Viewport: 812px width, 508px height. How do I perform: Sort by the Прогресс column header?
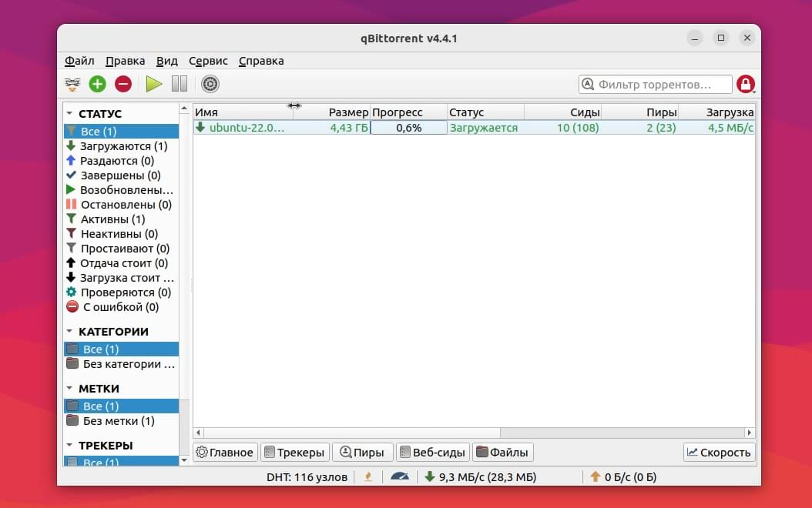coord(408,112)
